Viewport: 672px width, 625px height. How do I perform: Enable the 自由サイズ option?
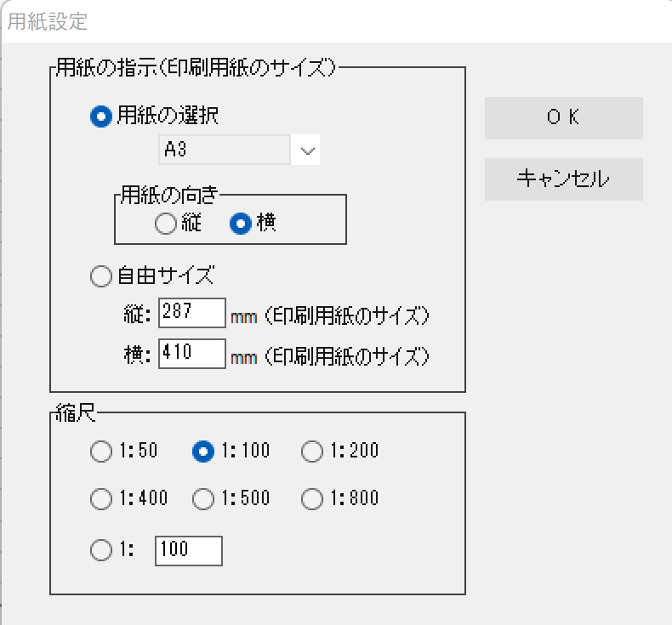[x=100, y=276]
